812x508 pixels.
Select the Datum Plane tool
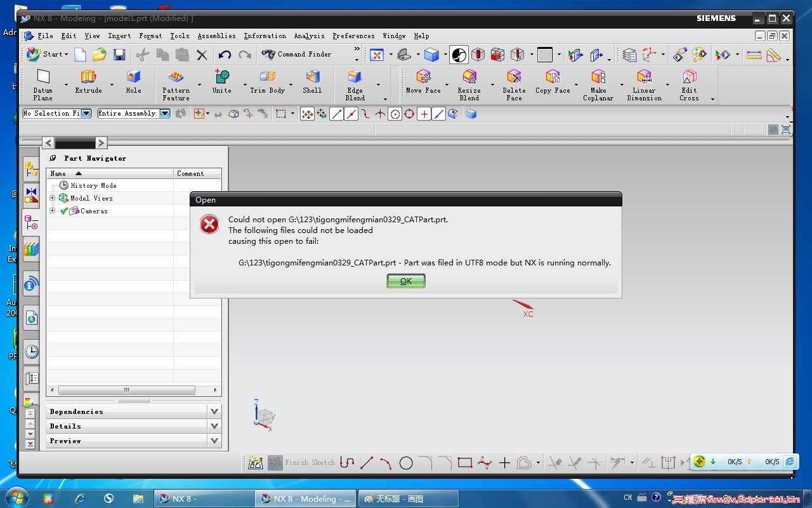(x=43, y=85)
